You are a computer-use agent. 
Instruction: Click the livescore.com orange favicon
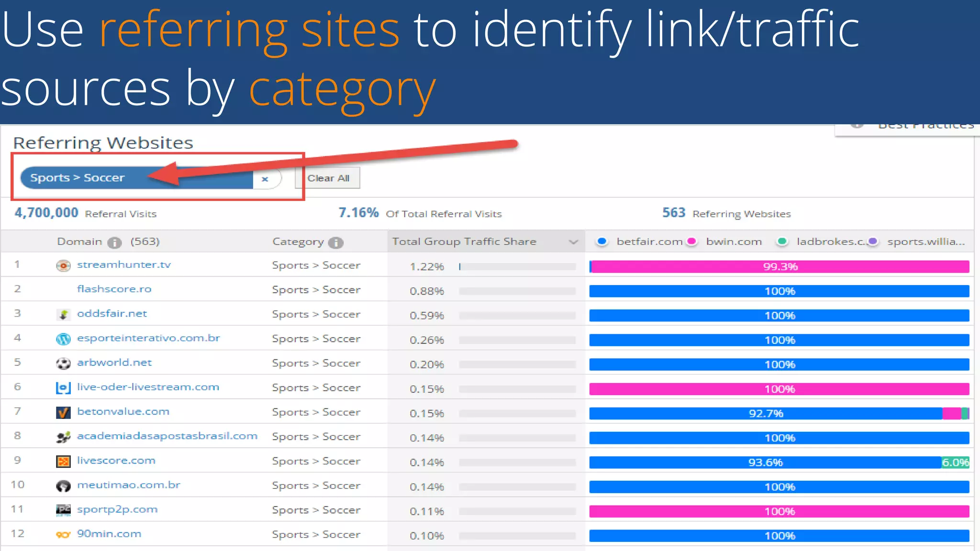(x=63, y=462)
